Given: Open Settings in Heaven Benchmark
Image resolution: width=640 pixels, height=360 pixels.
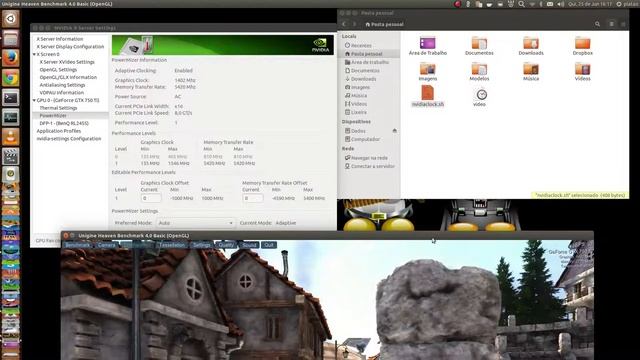Looking at the screenshot, I should pos(201,245).
